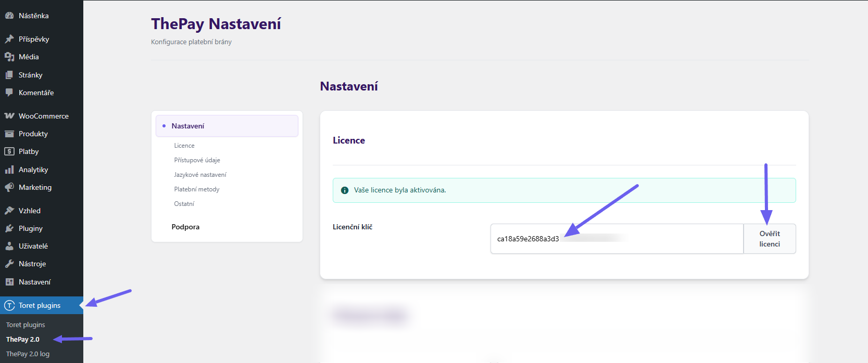Open Podpora in plugin panel
This screenshot has height=363, width=868.
pos(185,227)
